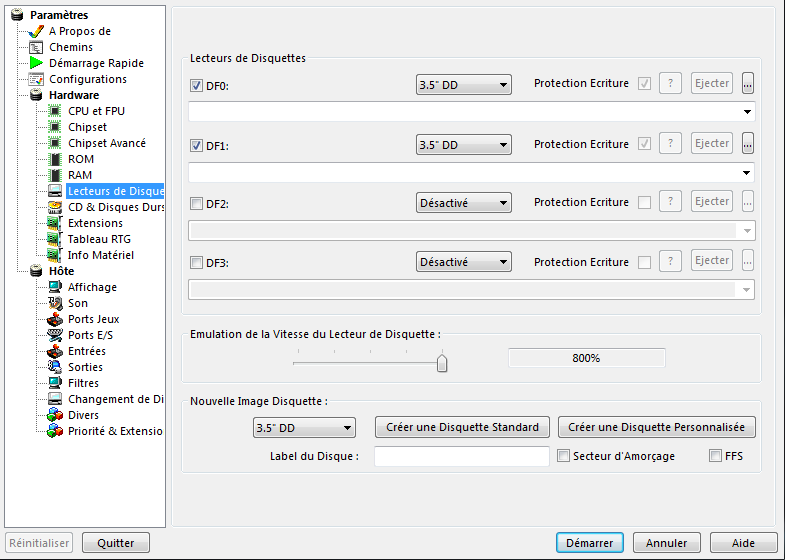Click the A Propos de checkmark icon
Viewport: 785px width, 560px height.
(37, 31)
